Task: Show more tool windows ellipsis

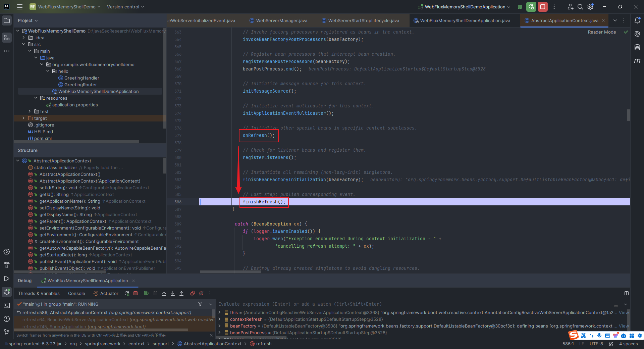Action: coord(7,51)
